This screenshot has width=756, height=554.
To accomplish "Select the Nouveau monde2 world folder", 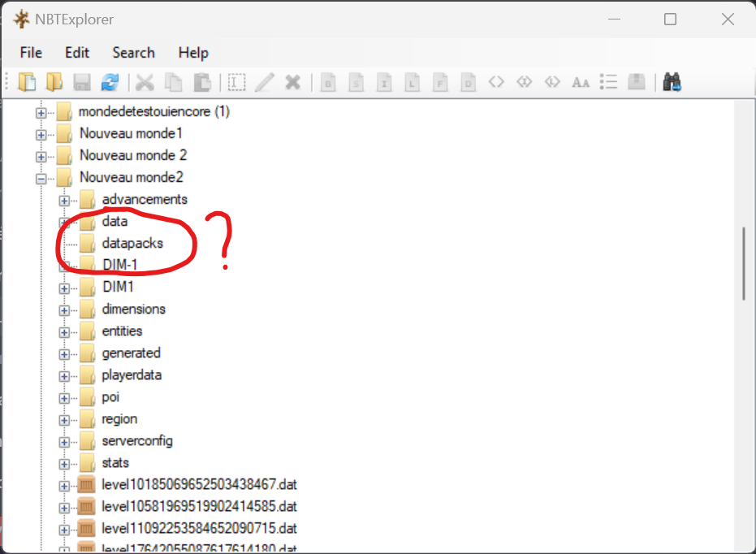I will point(132,177).
